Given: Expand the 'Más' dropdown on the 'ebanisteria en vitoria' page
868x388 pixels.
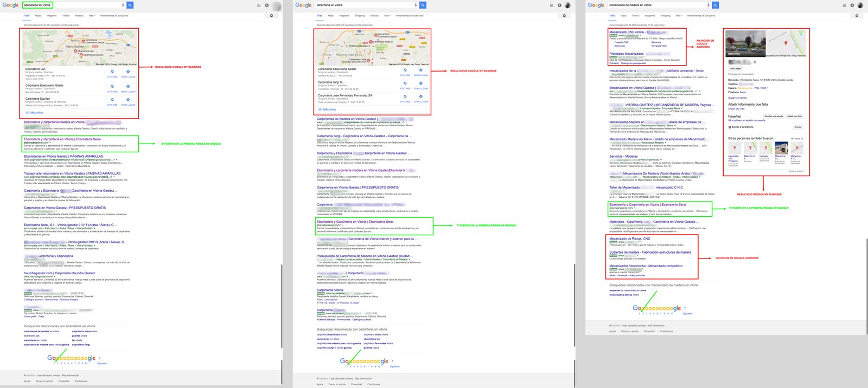Looking at the screenshot, I should point(92,16).
